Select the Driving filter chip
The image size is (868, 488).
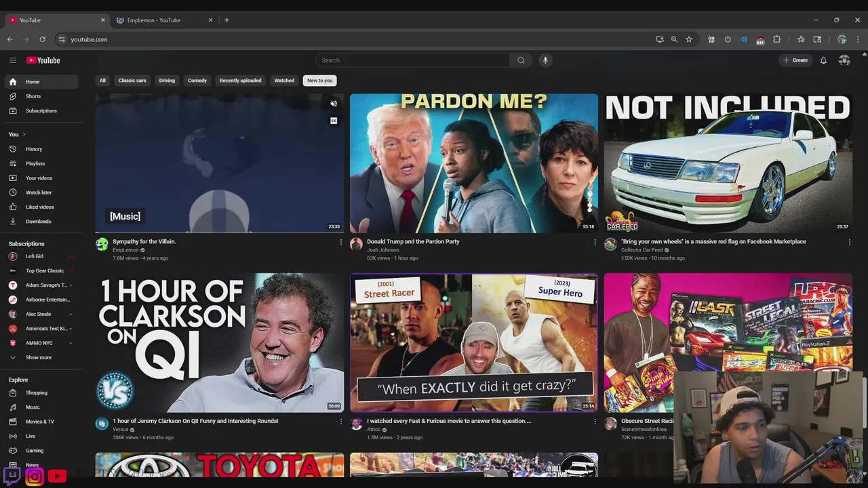(x=167, y=81)
